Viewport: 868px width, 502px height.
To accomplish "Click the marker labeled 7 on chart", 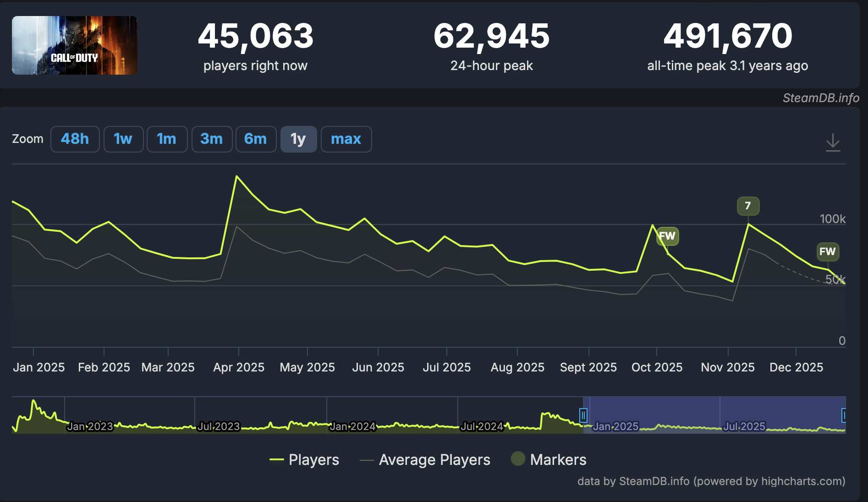I will click(748, 206).
